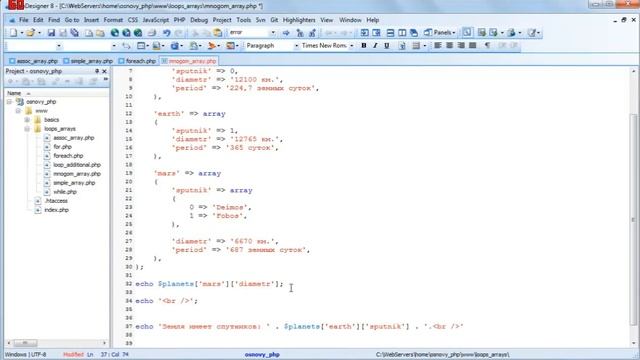The width and height of the screenshot is (640, 360).
Task: Open the PHP menu
Action: click(x=179, y=20)
